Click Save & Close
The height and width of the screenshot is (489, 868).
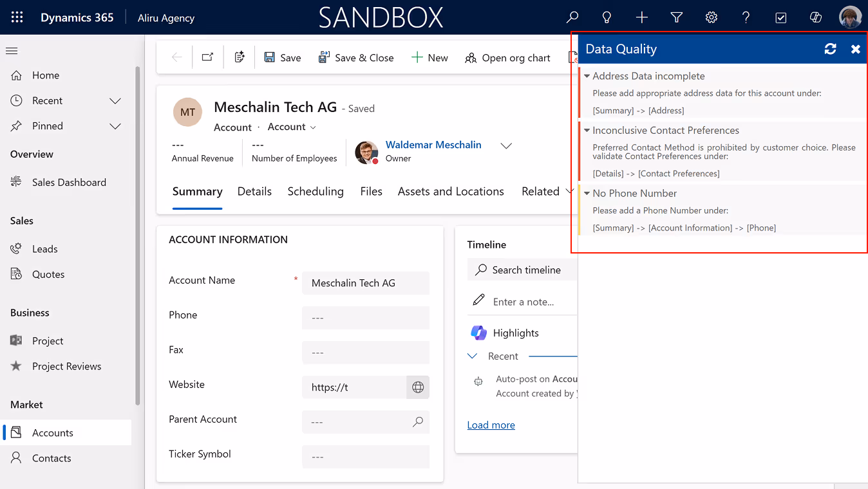355,57
